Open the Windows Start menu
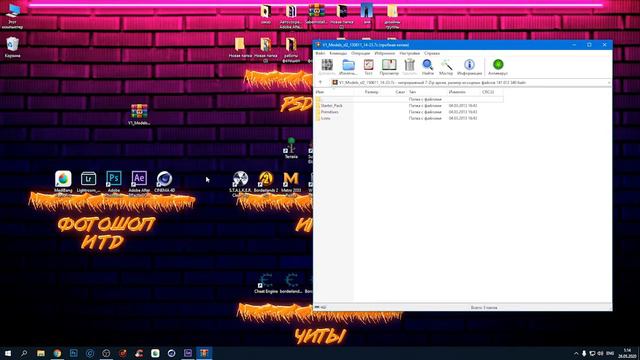Image resolution: width=640 pixels, height=360 pixels. point(8,353)
